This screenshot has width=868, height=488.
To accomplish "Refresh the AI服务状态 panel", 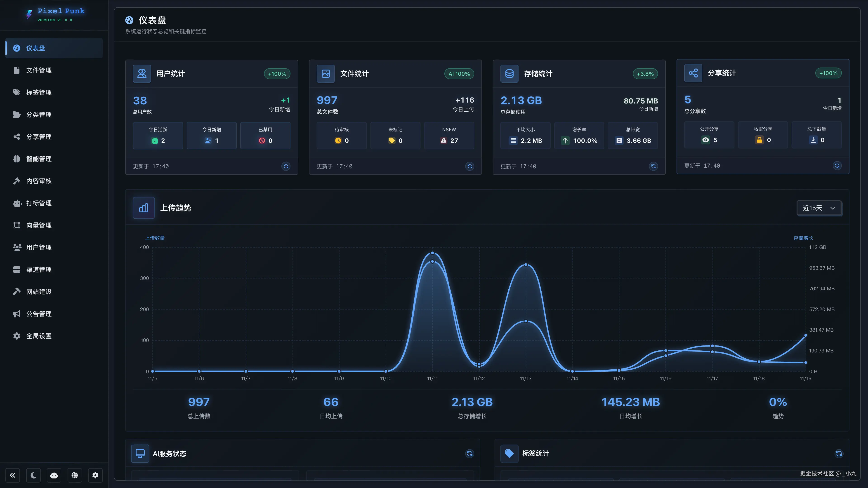I will (x=469, y=454).
